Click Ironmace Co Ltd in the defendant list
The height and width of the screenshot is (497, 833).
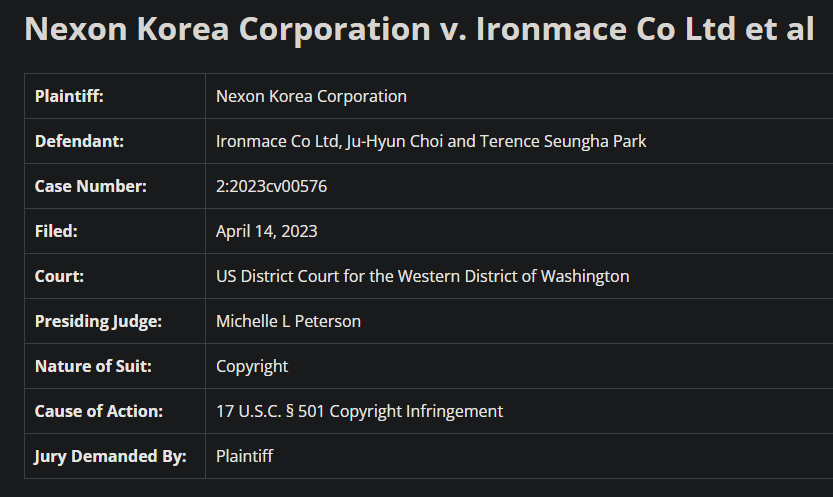click(x=277, y=141)
